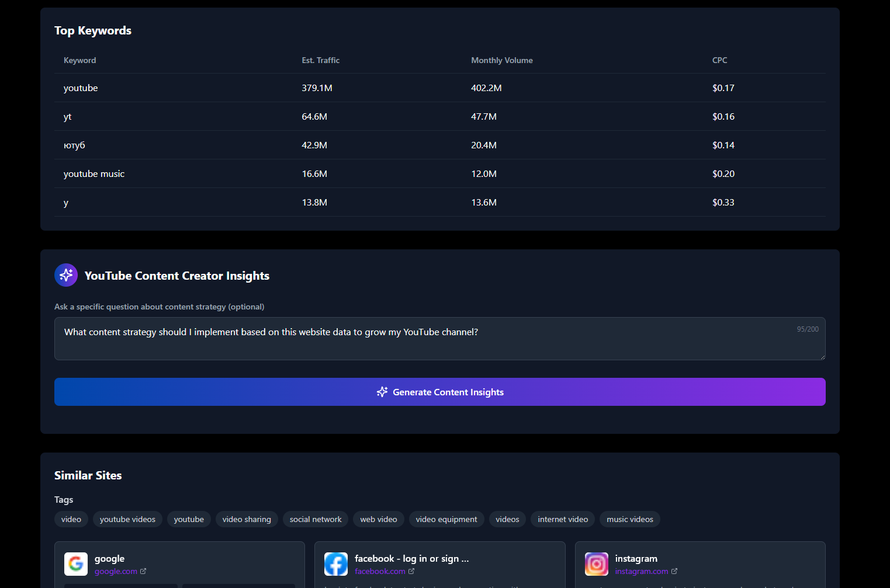890x588 pixels.
Task: Click the $0.20 CPC value
Action: [x=723, y=173]
